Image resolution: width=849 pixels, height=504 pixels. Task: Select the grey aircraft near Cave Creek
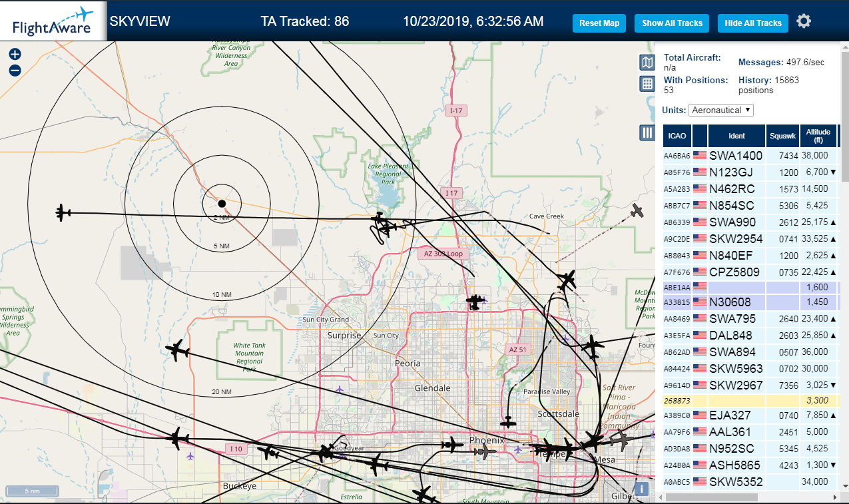pyautogui.click(x=638, y=211)
